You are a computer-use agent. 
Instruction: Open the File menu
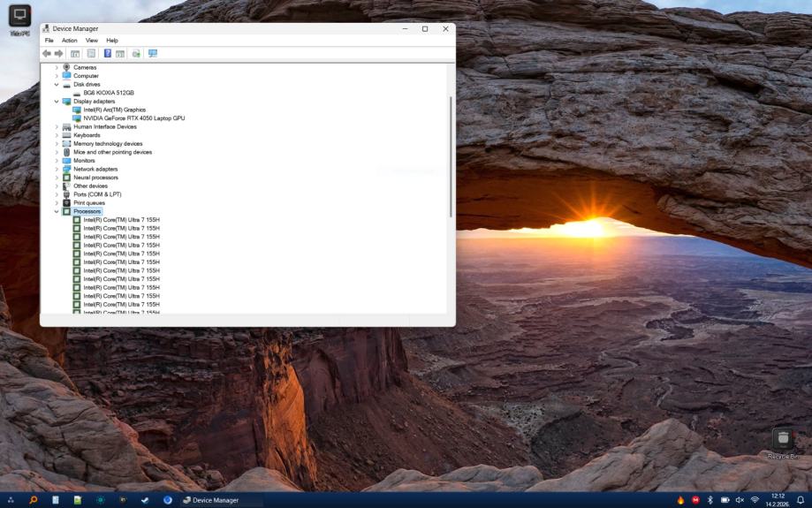coord(49,41)
